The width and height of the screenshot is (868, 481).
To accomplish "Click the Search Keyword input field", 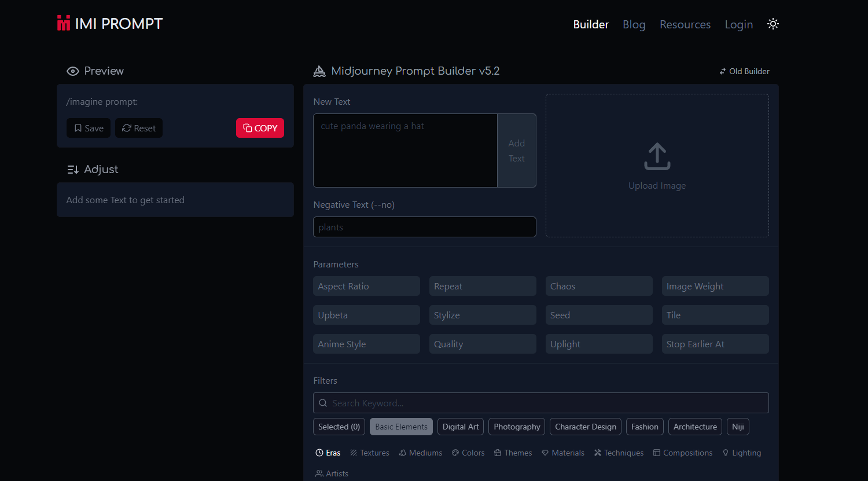I will coord(540,403).
